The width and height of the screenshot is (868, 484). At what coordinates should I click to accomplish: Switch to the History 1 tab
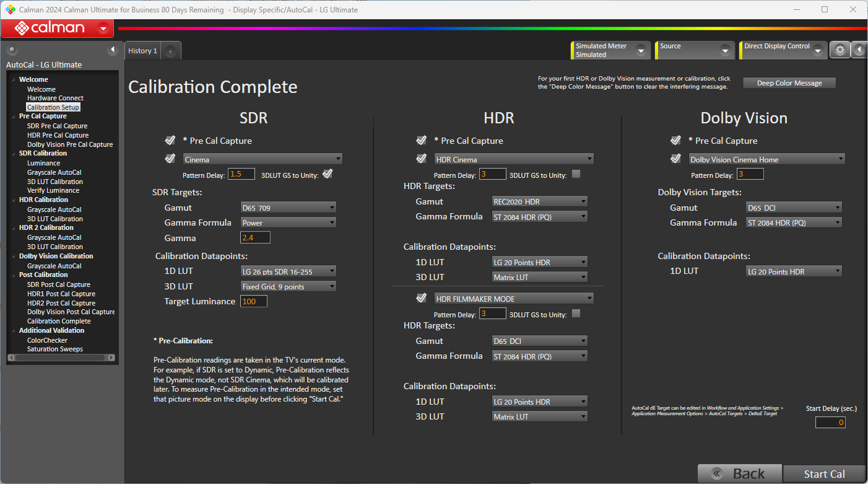(x=142, y=50)
